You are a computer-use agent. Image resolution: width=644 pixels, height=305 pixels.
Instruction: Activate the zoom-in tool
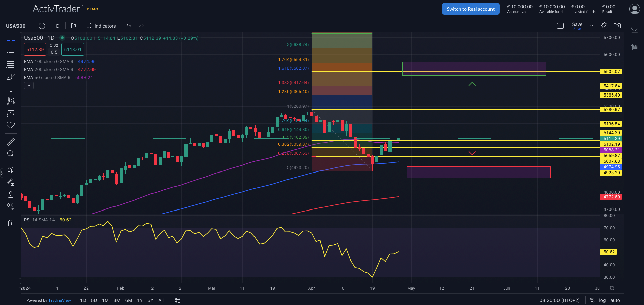tap(11, 154)
